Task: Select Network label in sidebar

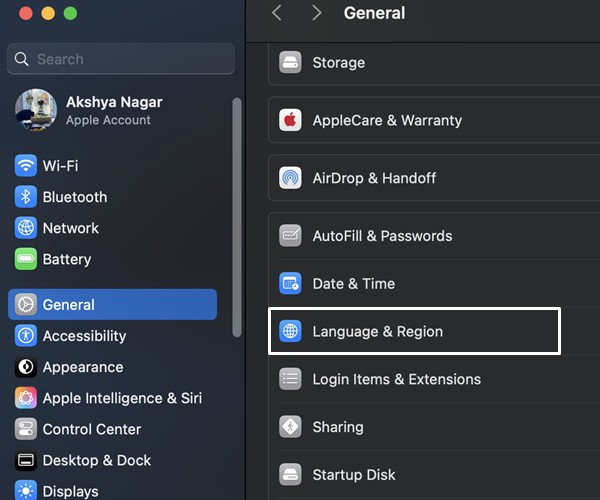Action: point(71,228)
